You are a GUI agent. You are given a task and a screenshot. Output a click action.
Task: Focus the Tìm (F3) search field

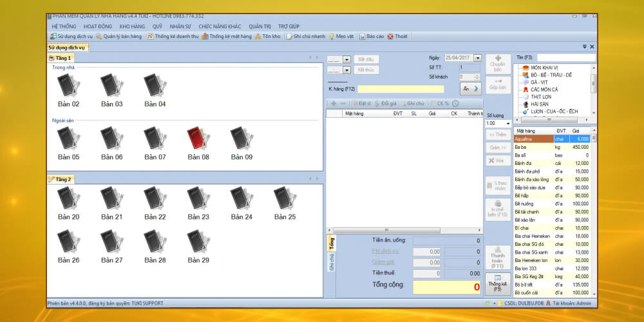click(565, 58)
